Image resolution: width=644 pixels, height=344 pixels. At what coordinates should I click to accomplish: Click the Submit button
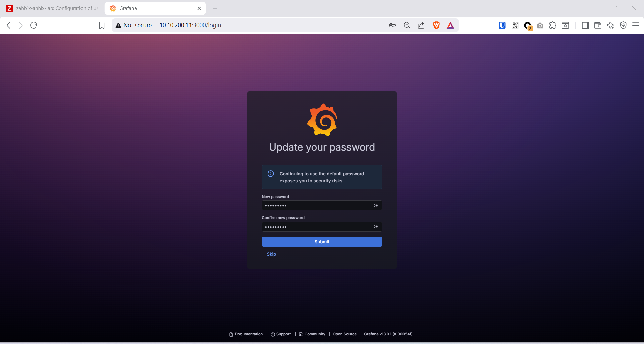[x=322, y=242]
